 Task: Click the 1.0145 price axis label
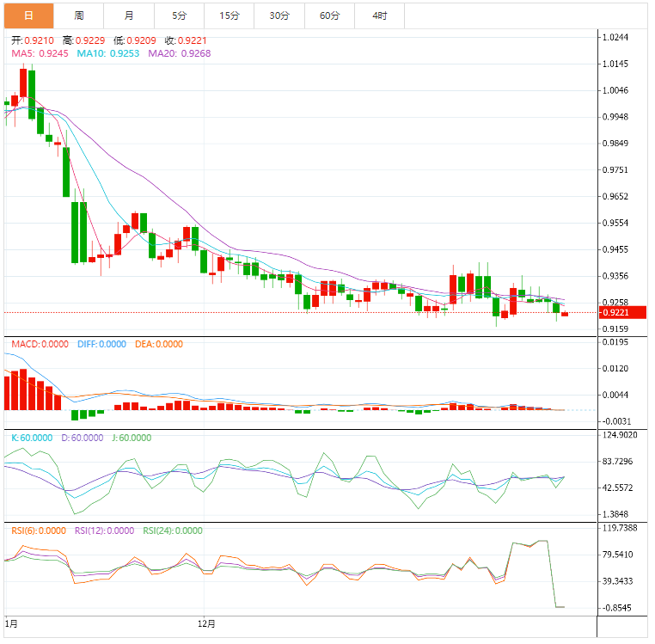pos(615,64)
